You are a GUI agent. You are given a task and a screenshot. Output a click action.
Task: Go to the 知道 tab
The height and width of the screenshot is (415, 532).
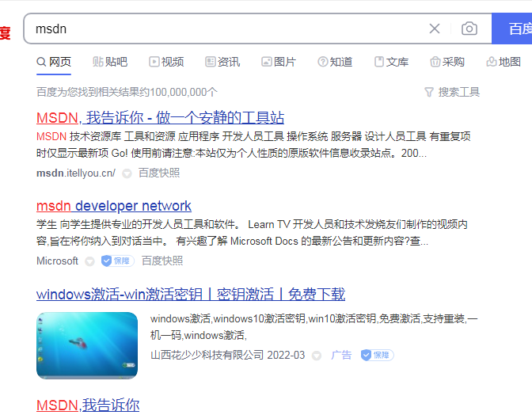pyautogui.click(x=335, y=62)
